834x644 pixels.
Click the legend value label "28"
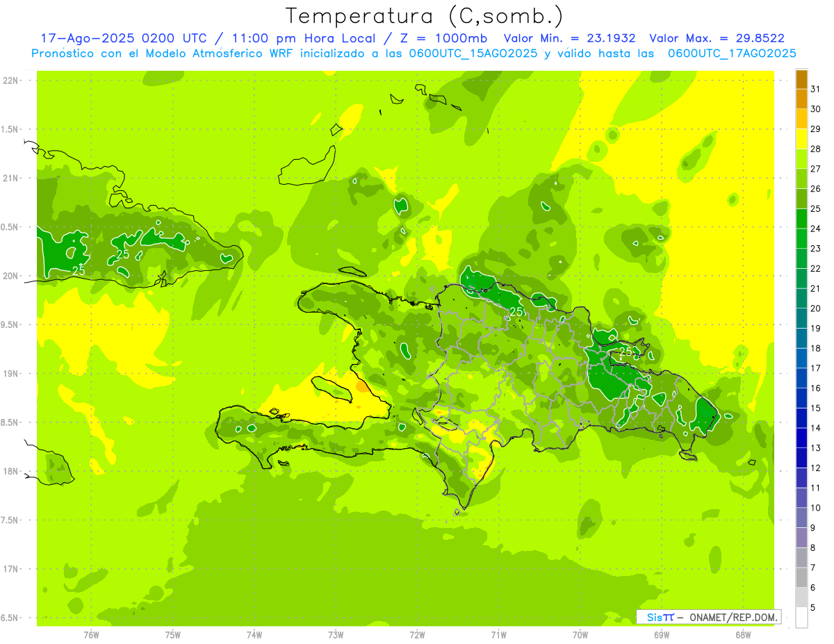816,149
